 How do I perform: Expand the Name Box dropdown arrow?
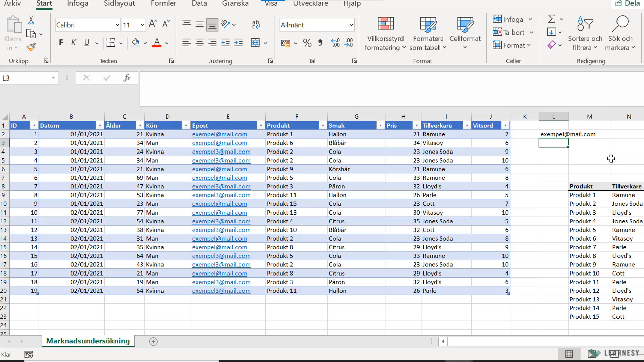pyautogui.click(x=53, y=78)
